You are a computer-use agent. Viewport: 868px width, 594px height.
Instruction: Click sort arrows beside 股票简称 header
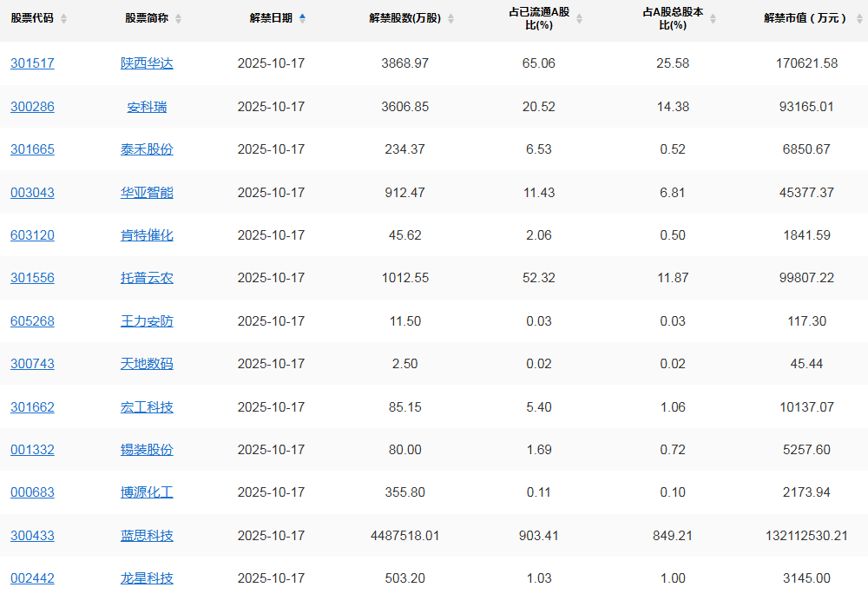(x=178, y=18)
